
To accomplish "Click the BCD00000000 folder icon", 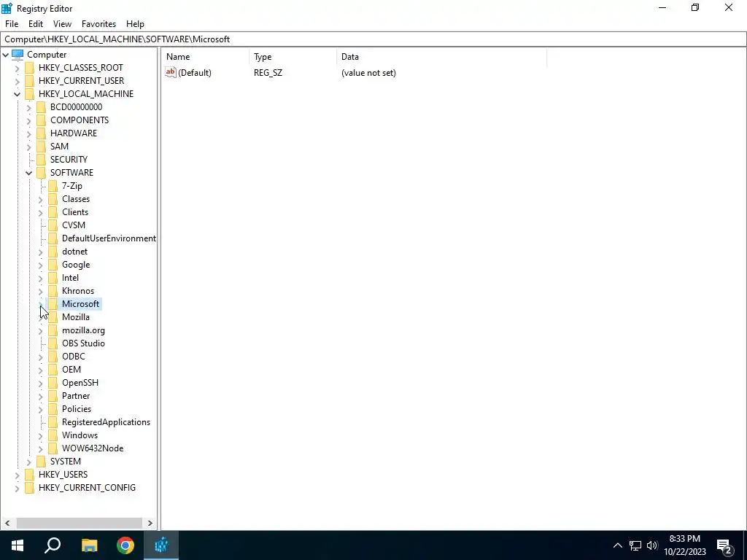I will tap(42, 107).
